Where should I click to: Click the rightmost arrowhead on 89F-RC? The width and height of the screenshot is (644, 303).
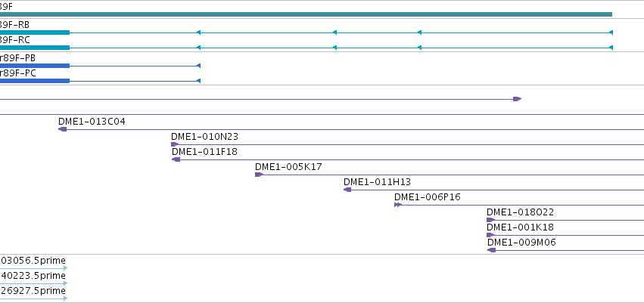click(x=611, y=48)
